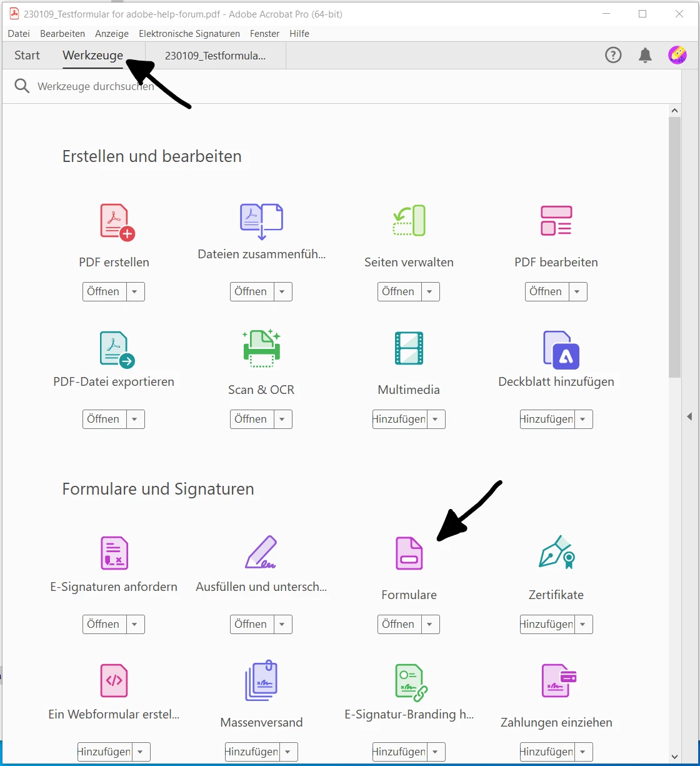Open dropdown arrow for PDF bearbeiten
Screen dimensions: 700x766
pos(578,291)
